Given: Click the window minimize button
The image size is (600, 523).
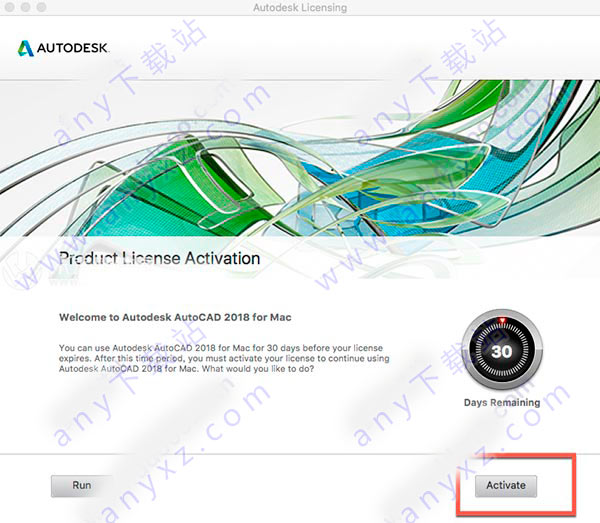Looking at the screenshot, I should 25,7.
